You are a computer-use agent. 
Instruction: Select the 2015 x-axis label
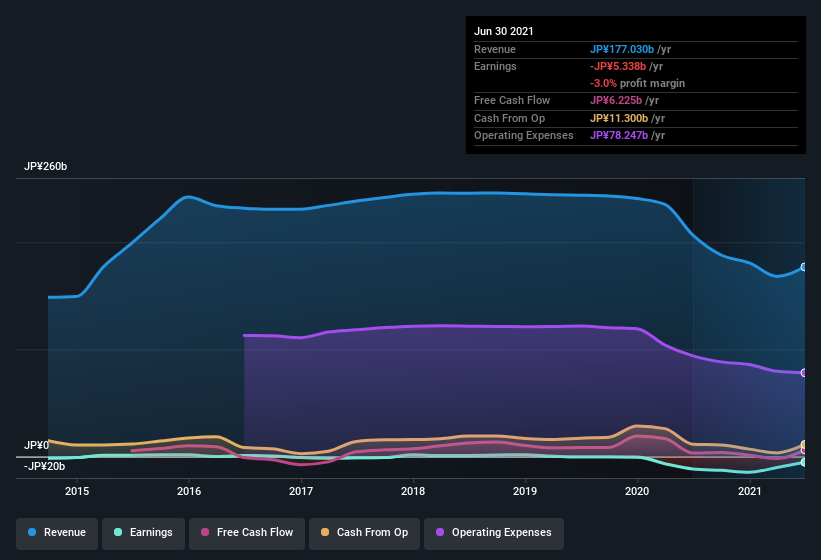[77, 491]
